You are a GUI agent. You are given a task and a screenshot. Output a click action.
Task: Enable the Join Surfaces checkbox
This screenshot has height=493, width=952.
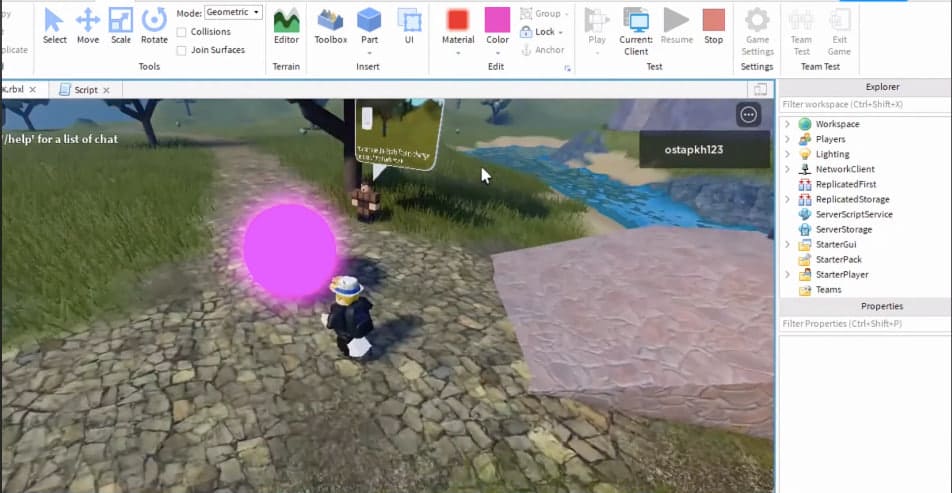[x=181, y=50]
